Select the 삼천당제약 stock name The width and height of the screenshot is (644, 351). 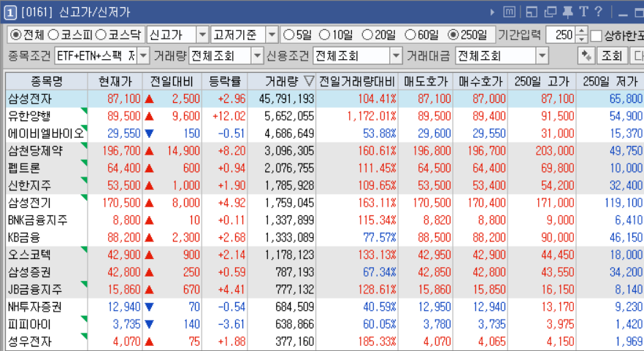[35, 150]
